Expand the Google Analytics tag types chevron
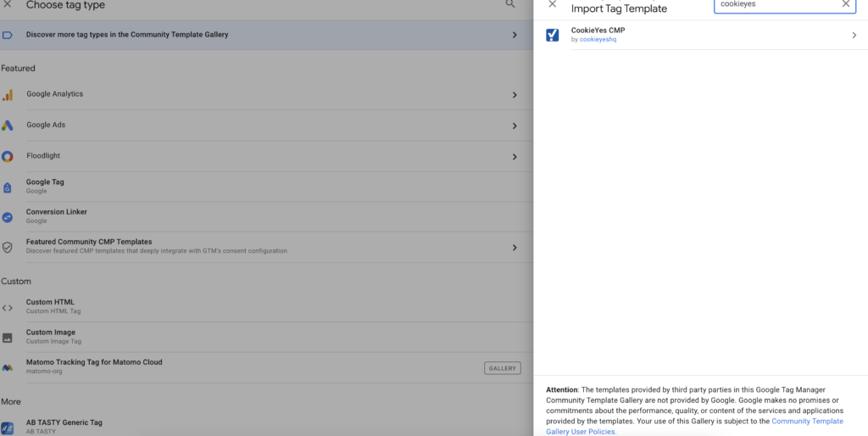868x436 pixels. [x=515, y=95]
